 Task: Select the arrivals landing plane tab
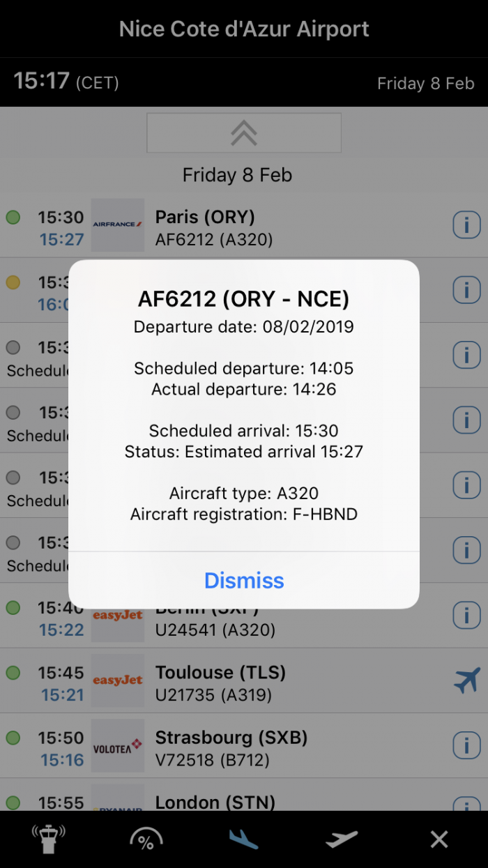tap(244, 839)
